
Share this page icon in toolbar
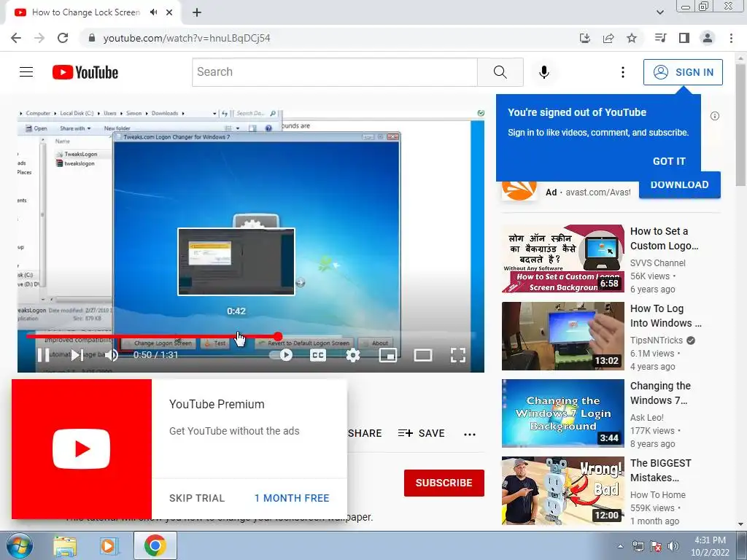tap(608, 38)
